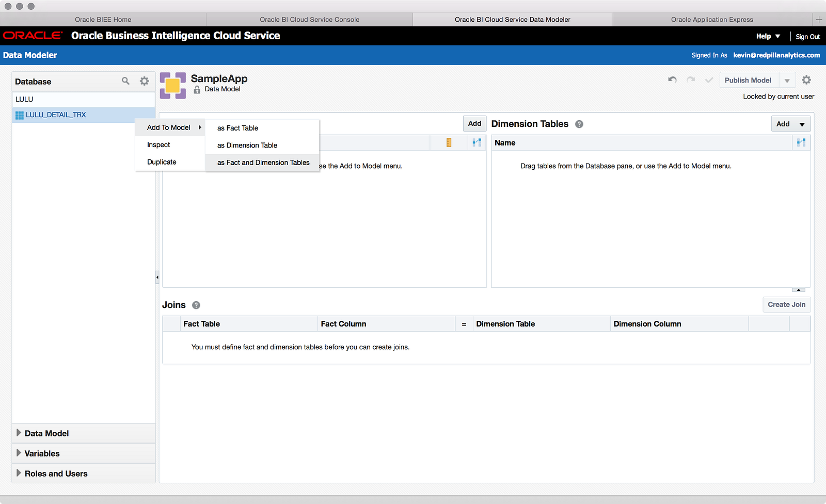Click the Fact Tables Add button
The height and width of the screenshot is (504, 826).
474,124
